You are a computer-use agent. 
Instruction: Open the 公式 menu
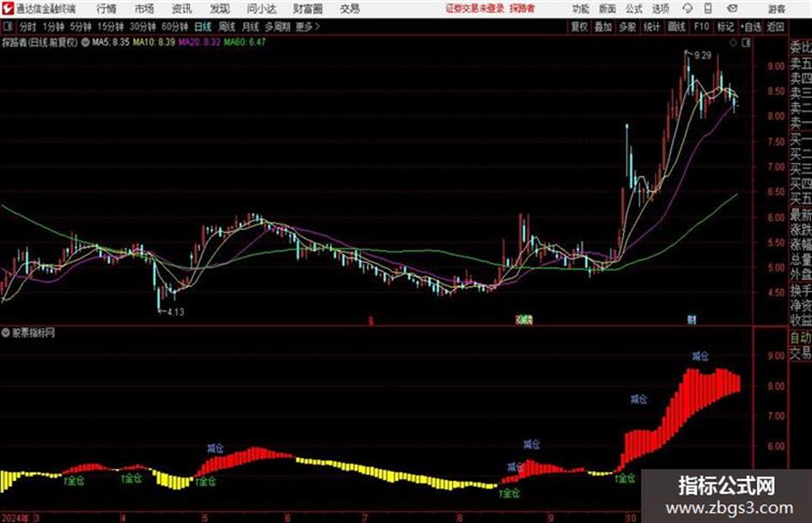(x=634, y=9)
